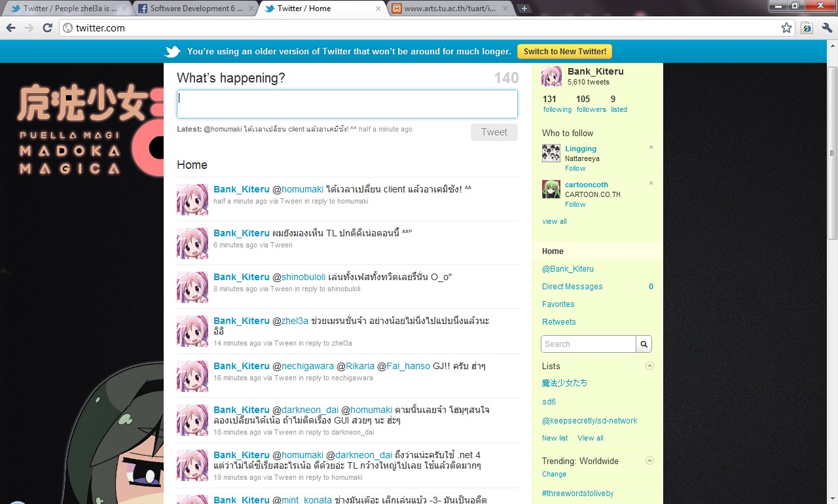Collapse the Lists section
838x504 pixels.
click(x=649, y=366)
